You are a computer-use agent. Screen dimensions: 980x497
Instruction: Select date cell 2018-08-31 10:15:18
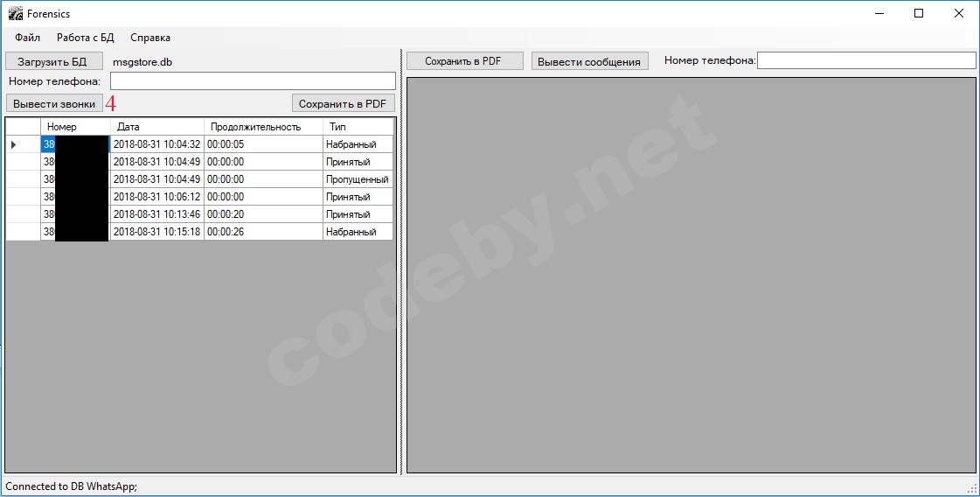[x=156, y=232]
